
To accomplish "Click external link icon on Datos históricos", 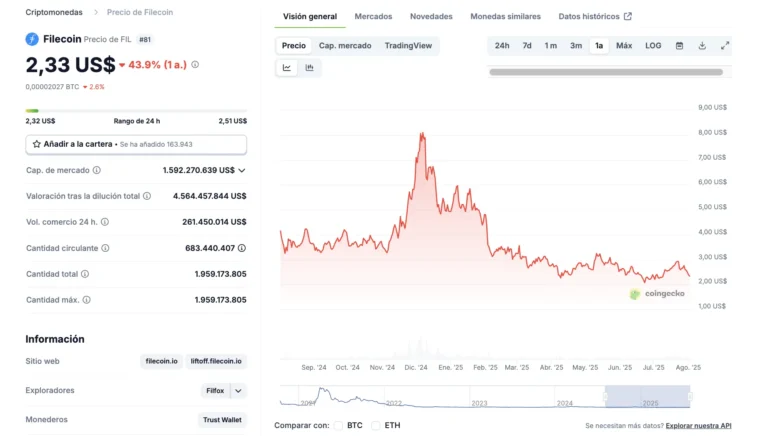I will (628, 16).
